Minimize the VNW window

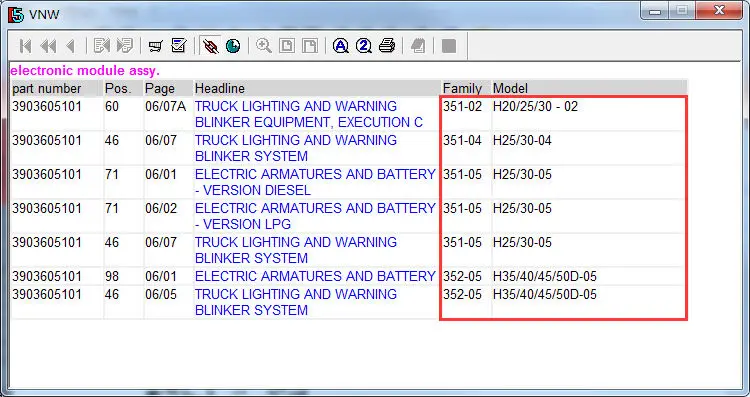pyautogui.click(x=655, y=11)
